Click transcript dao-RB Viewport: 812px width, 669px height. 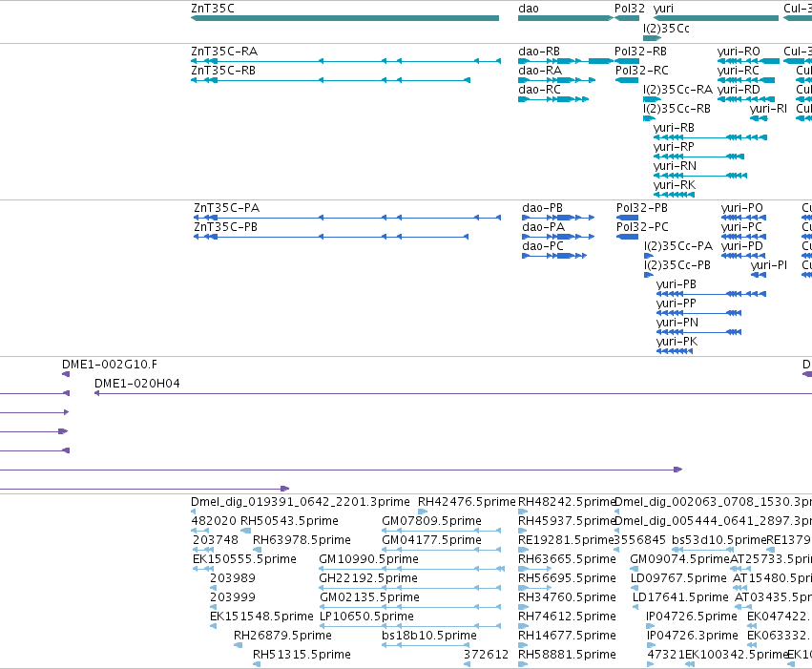pos(566,61)
